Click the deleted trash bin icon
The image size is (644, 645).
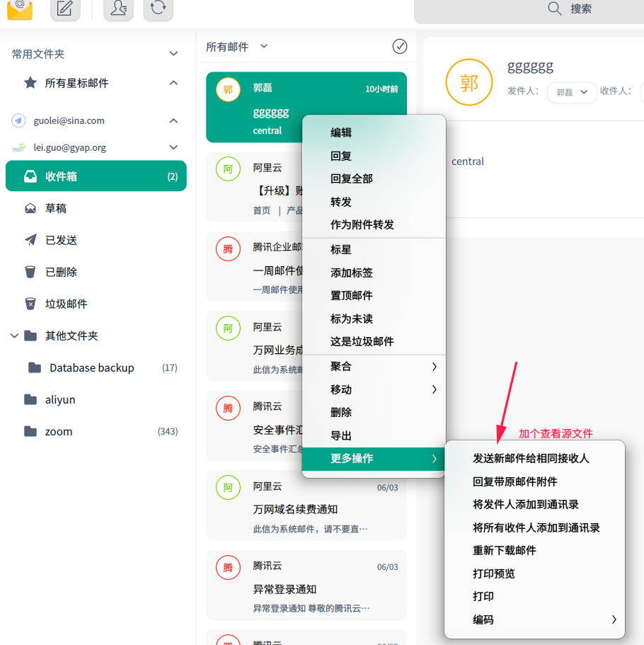click(x=30, y=272)
